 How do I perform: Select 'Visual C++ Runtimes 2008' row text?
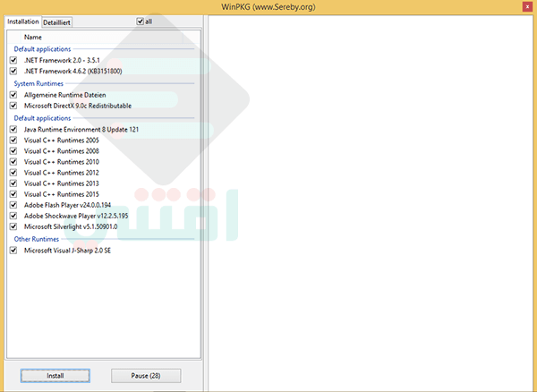61,151
